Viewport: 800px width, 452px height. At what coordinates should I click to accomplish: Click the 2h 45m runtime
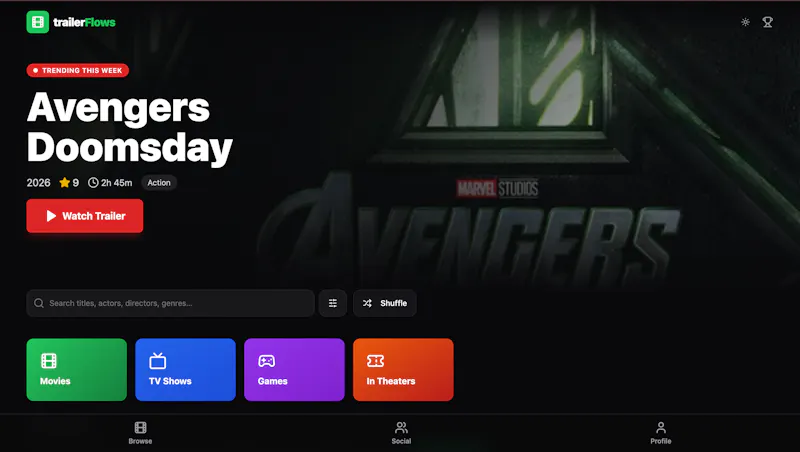coord(110,183)
